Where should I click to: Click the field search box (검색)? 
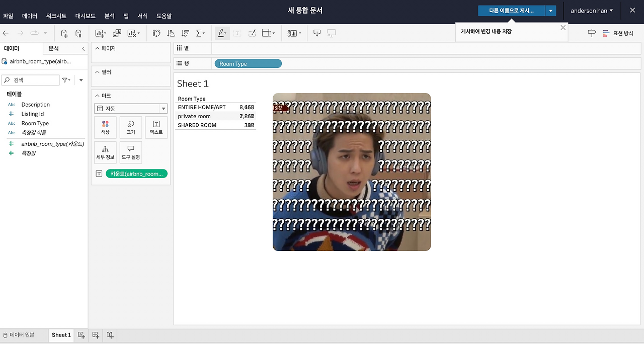tap(30, 80)
